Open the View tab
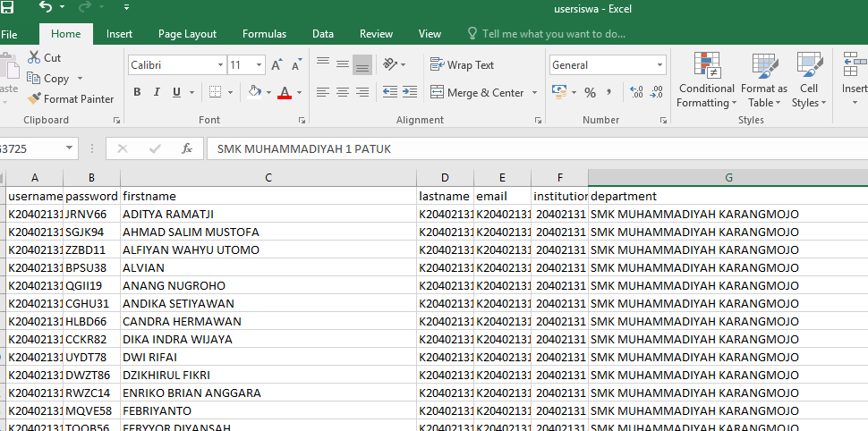The width and height of the screenshot is (868, 431). point(430,34)
